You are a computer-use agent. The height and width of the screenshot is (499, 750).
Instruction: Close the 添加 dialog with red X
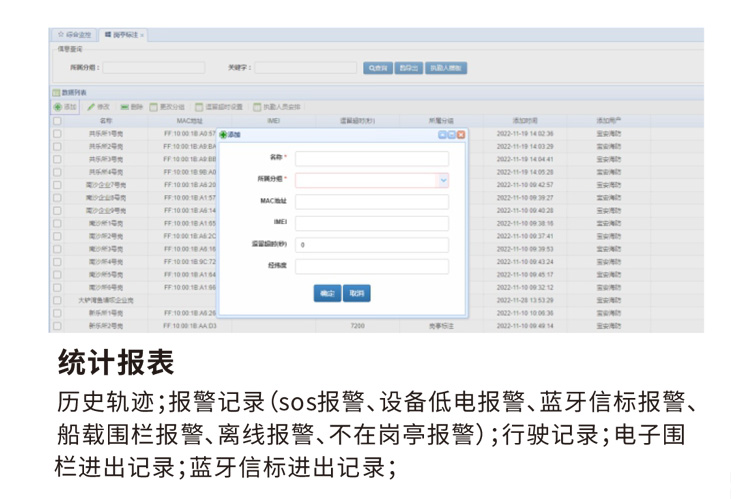point(461,134)
